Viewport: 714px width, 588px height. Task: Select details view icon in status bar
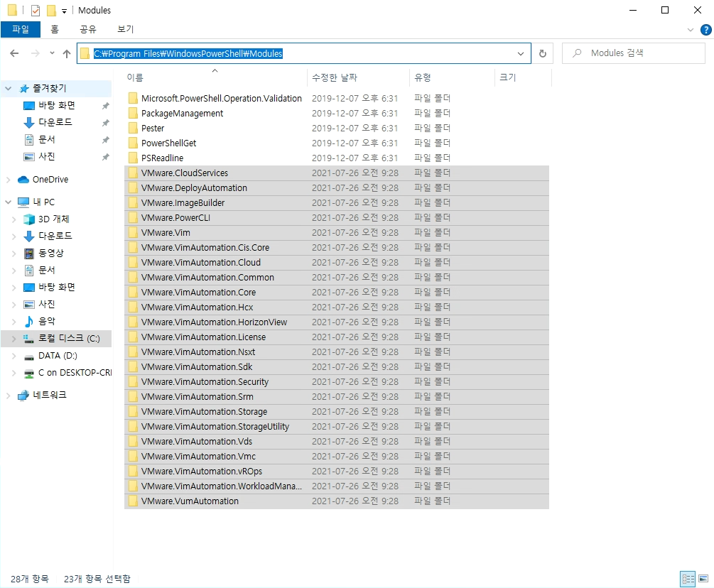point(688,578)
